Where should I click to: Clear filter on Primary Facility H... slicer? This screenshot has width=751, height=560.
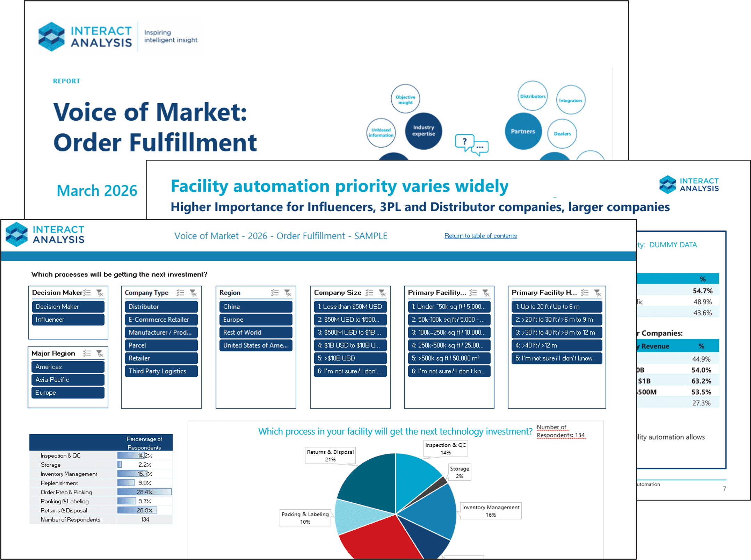click(598, 293)
